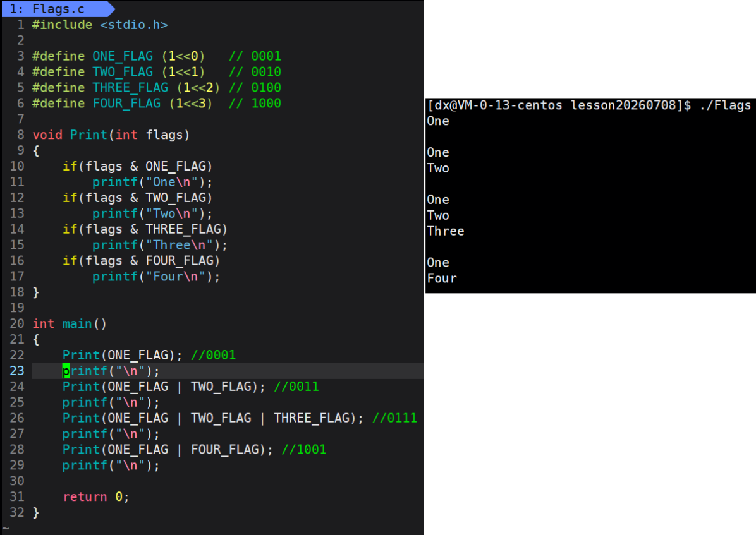Screen dimensions: 756x535
Task: Click line number 32 in gutter
Action: [17, 512]
